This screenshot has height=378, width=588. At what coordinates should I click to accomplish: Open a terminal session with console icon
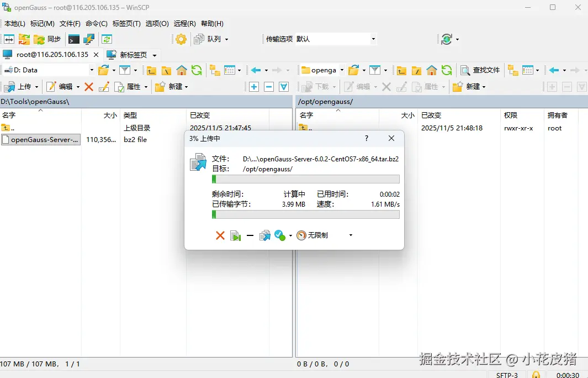[x=72, y=39]
